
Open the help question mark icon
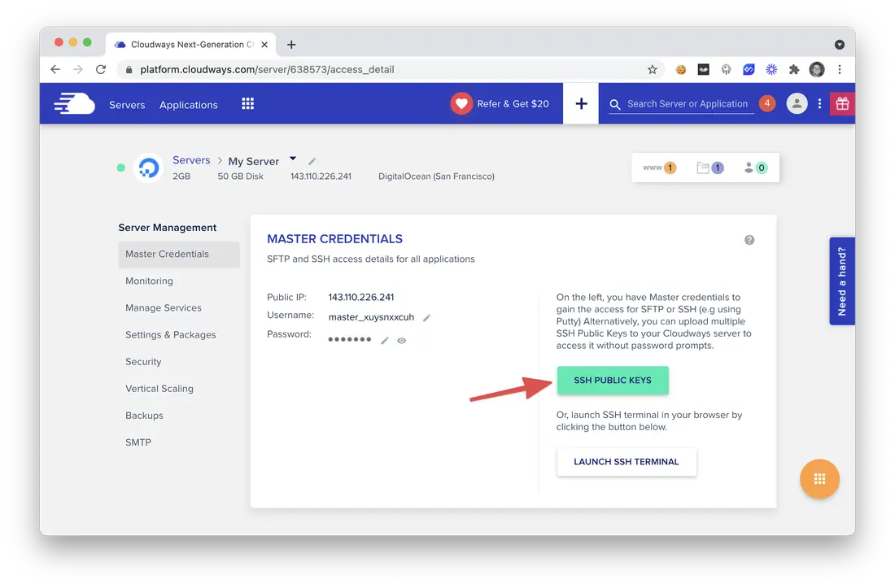pos(749,240)
